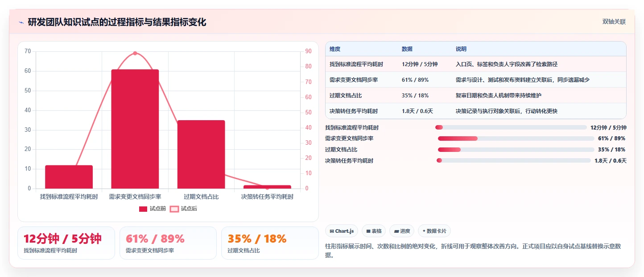Image resolution: width=644 pixels, height=277 pixels.
Task: Click the 说明 column header
Action: click(x=461, y=49)
